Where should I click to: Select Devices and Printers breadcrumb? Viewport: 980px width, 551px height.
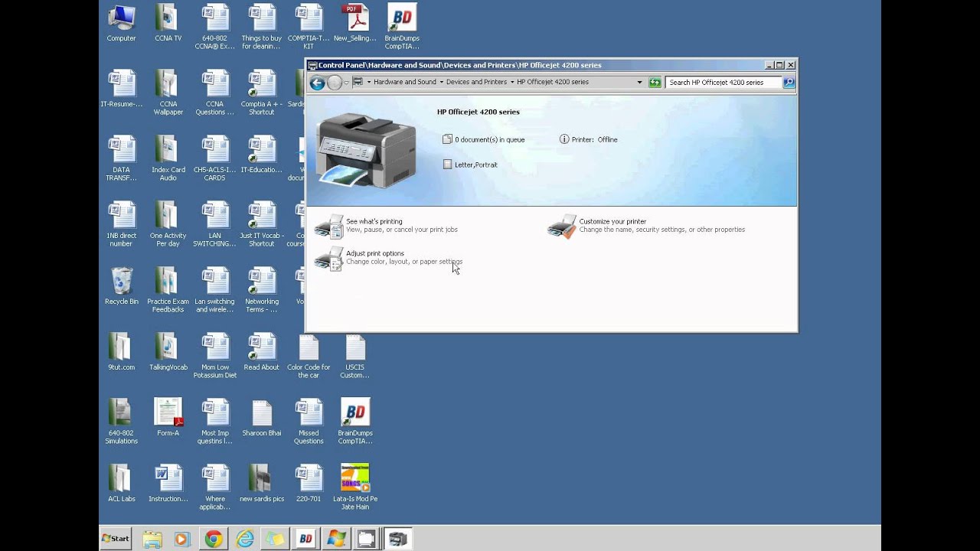(476, 82)
